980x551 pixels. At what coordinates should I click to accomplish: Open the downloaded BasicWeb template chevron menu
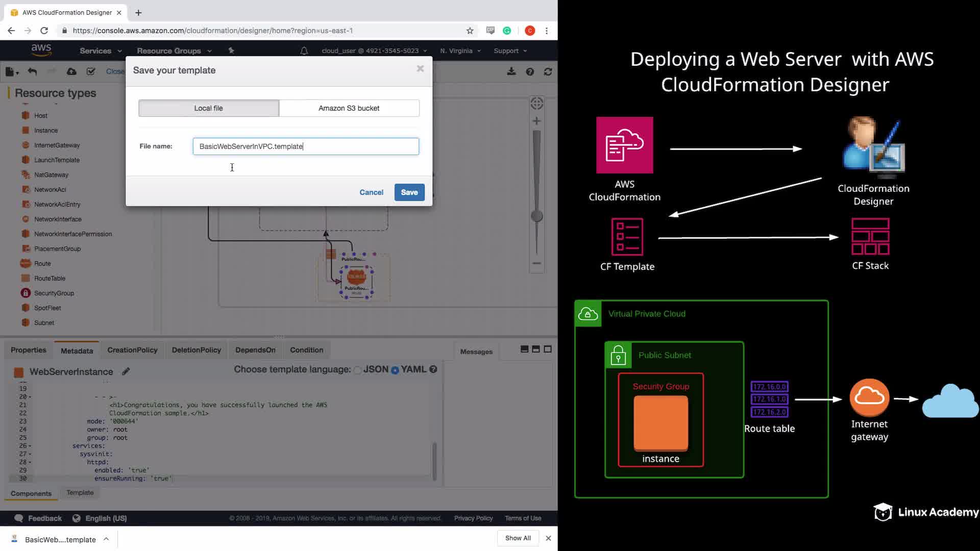106,539
